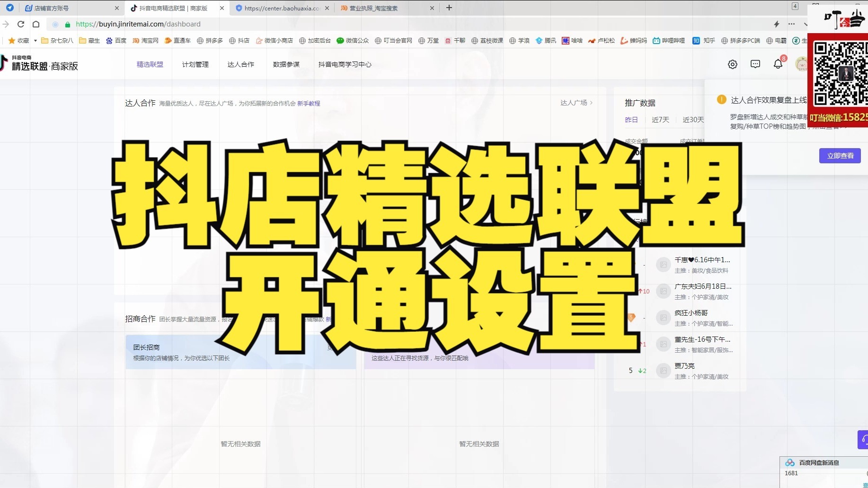Select the 近30天 data range tab

(x=693, y=120)
